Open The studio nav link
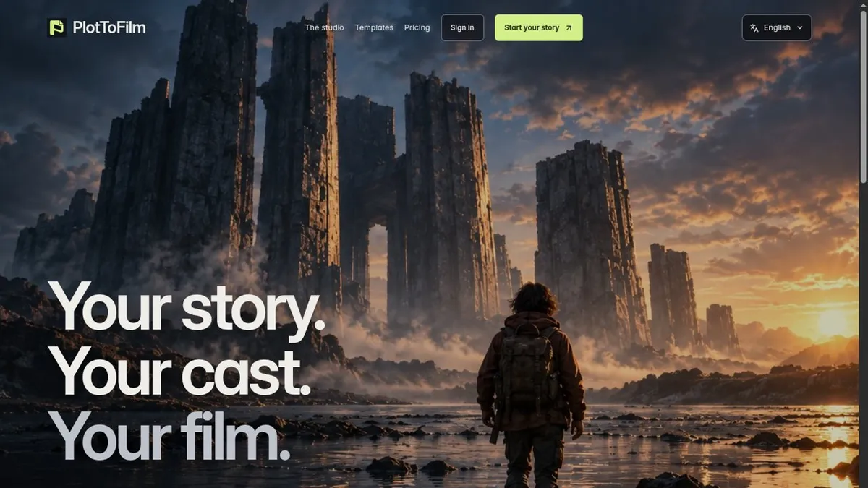Image resolution: width=868 pixels, height=488 pixels. coord(324,27)
